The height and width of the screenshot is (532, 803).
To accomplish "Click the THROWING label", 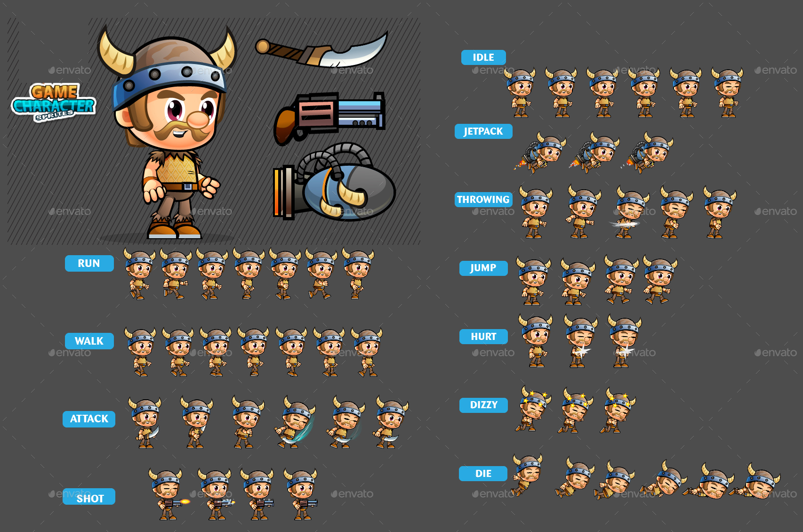I will coord(483,199).
